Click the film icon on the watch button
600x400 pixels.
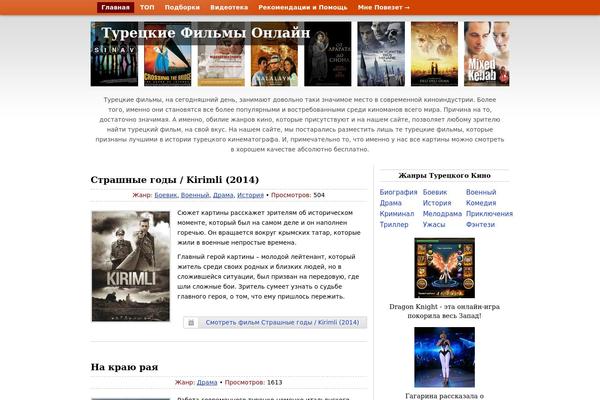191,323
